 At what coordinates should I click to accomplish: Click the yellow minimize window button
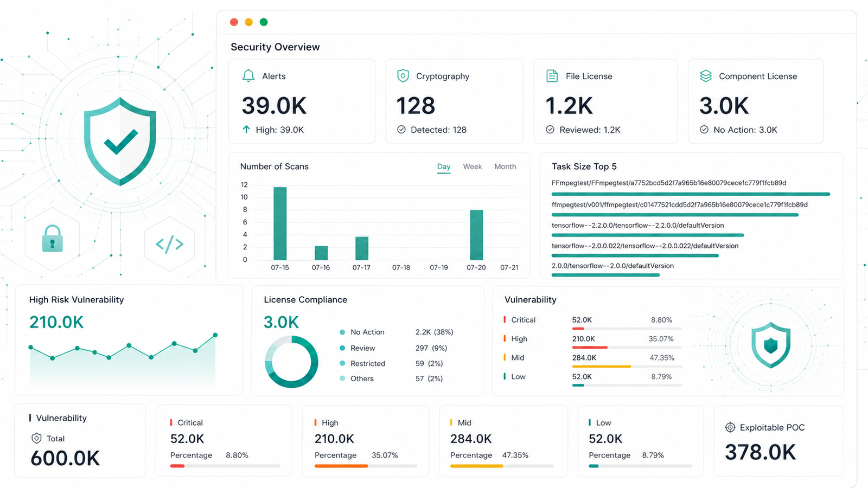tap(249, 22)
